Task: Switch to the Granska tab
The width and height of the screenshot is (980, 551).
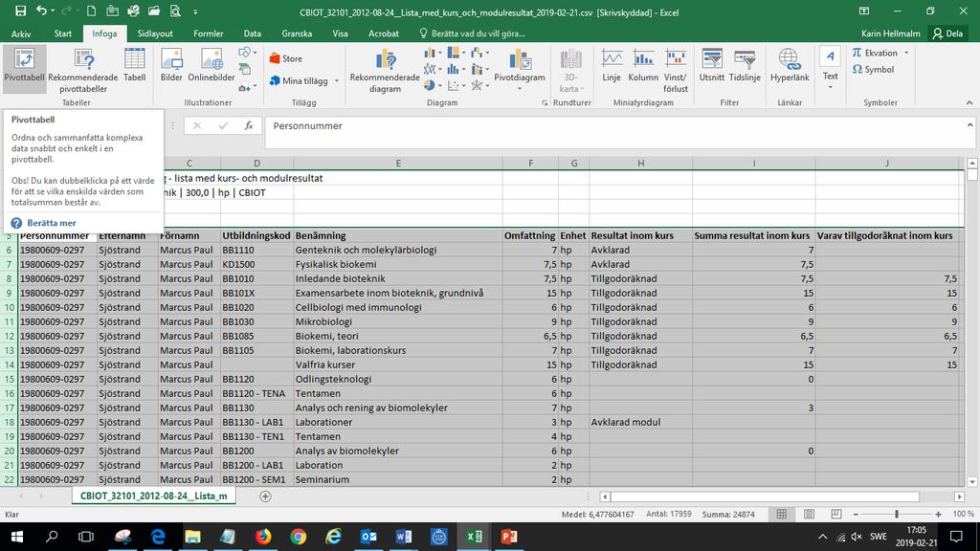Action: coord(297,33)
